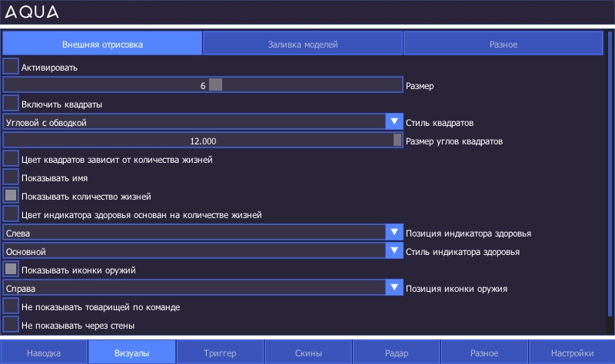Enable the Активировать checkbox
The width and height of the screenshot is (615, 364).
click(11, 67)
